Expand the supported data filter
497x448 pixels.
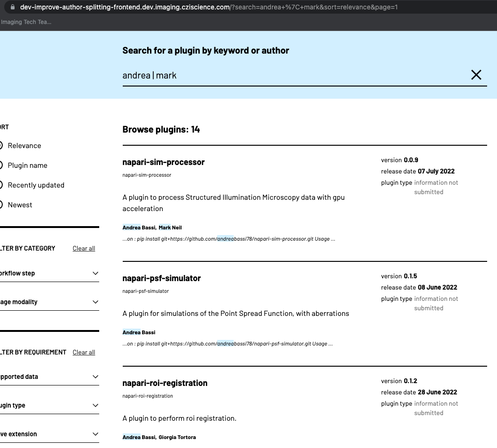coord(95,376)
